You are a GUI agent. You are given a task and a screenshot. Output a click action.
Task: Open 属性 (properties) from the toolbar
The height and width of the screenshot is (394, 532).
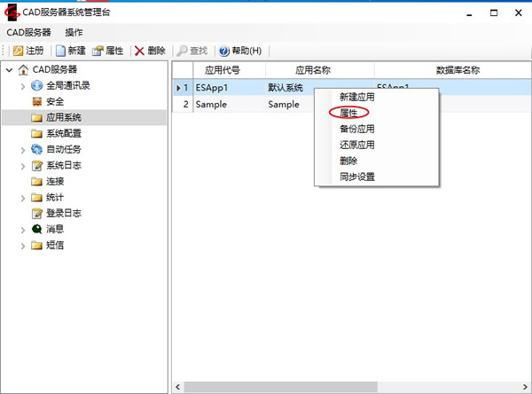98,51
